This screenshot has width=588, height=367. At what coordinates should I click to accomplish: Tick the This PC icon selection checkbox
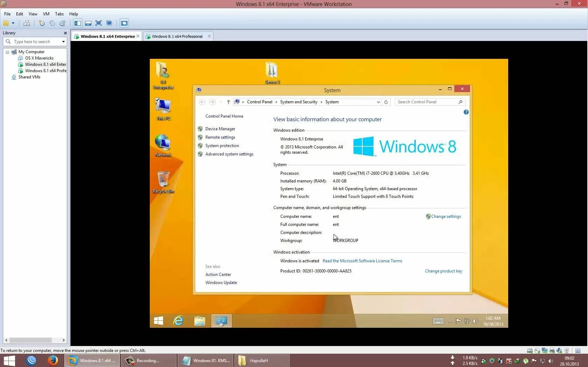157,100
